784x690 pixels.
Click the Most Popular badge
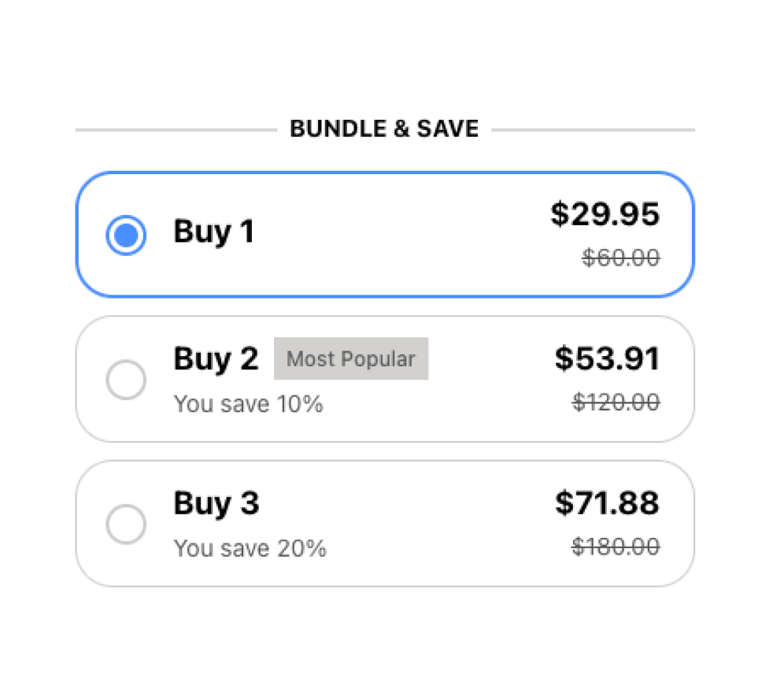tap(351, 359)
